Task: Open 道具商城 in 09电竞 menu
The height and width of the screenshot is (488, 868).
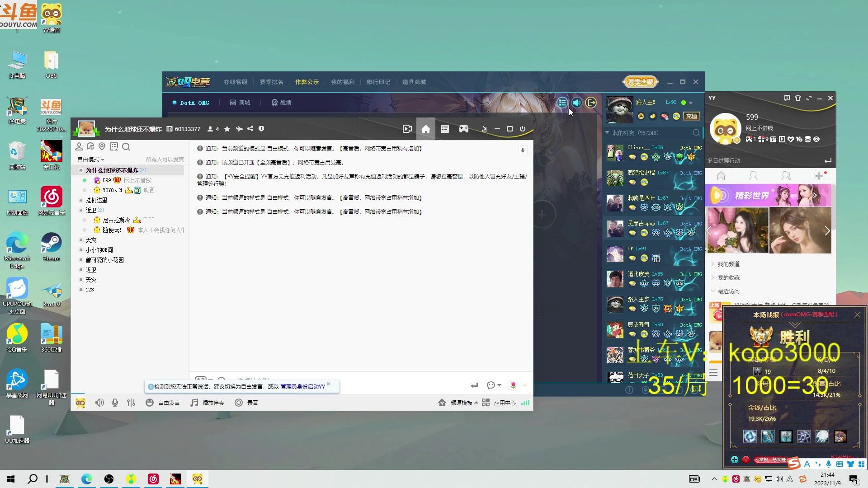Action: pyautogui.click(x=414, y=82)
